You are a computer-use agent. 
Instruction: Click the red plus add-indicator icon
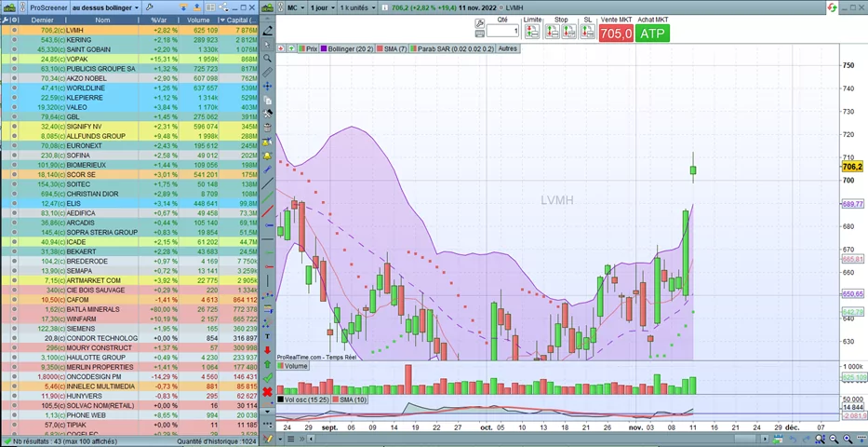[281, 48]
